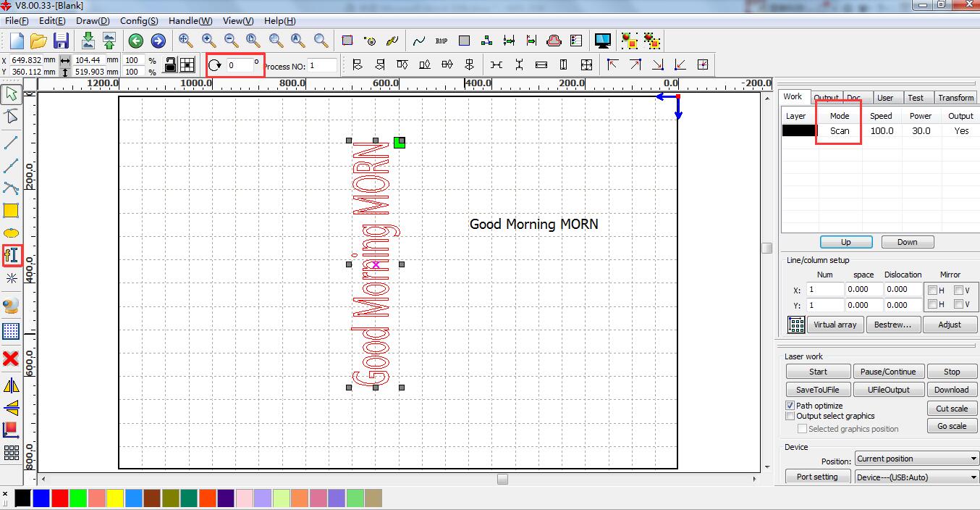Enable Output select graphics checkbox
The height and width of the screenshot is (510, 980).
point(790,416)
